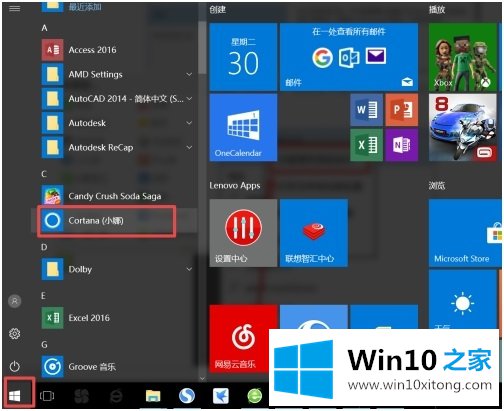Open the 联想智汇中心 tile

(x=314, y=233)
